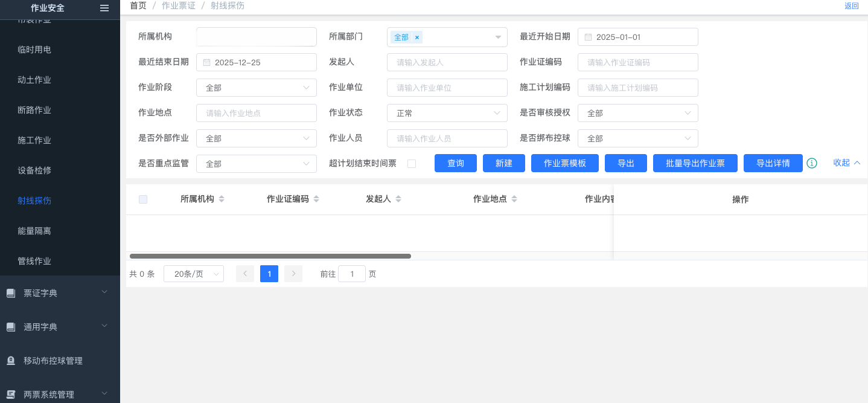This screenshot has height=403, width=868.
Task: Open the 作业阶段 dropdown
Action: [x=256, y=88]
